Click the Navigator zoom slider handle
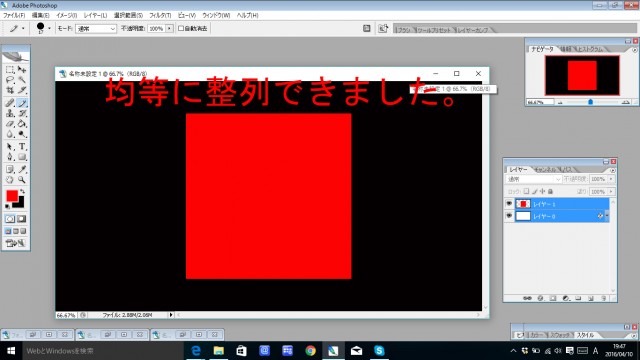640x360 pixels. coord(590,102)
